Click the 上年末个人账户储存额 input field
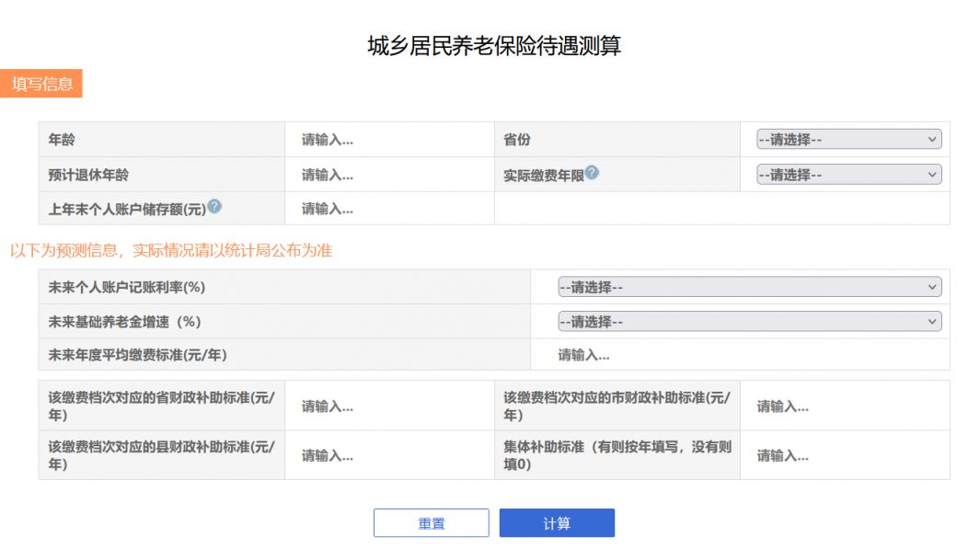This screenshot has width=968, height=560. (x=386, y=209)
